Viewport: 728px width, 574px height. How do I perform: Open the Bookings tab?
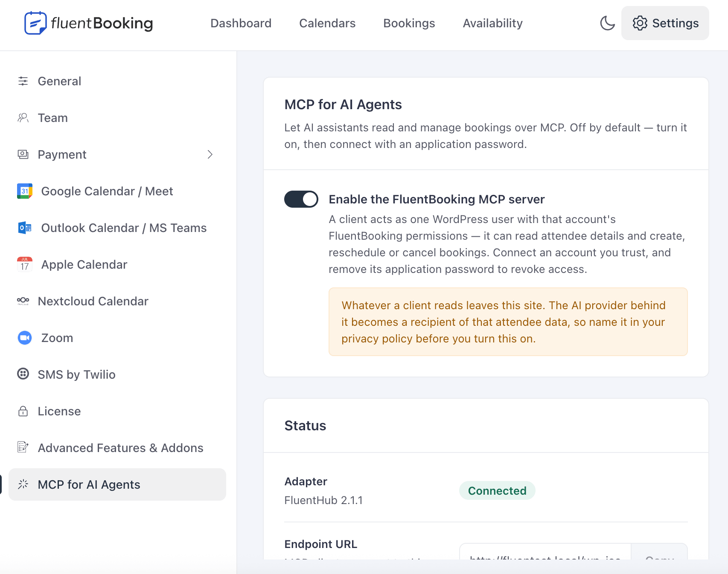[x=409, y=23]
